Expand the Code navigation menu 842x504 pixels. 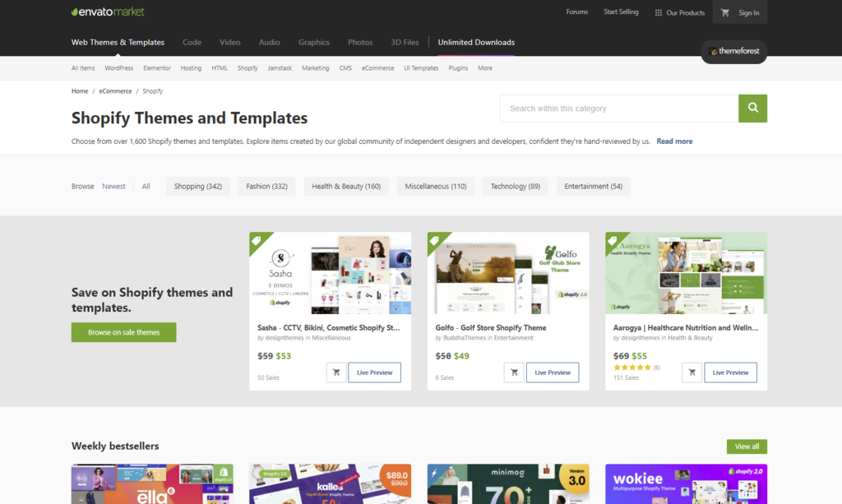tap(192, 41)
